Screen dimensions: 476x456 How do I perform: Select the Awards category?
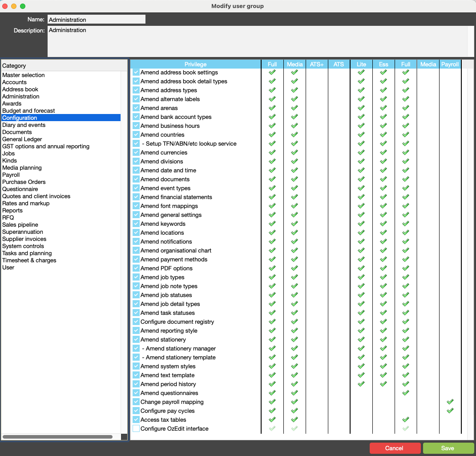61,104
